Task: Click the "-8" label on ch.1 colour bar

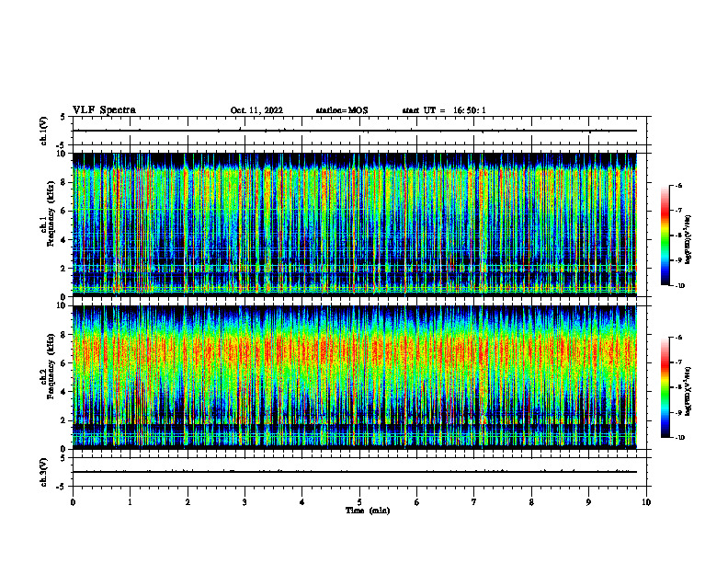Action: click(678, 236)
